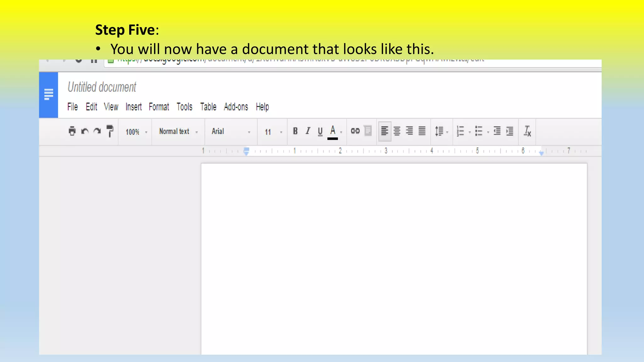Open the Help menu
The image size is (644, 362).
point(262,107)
